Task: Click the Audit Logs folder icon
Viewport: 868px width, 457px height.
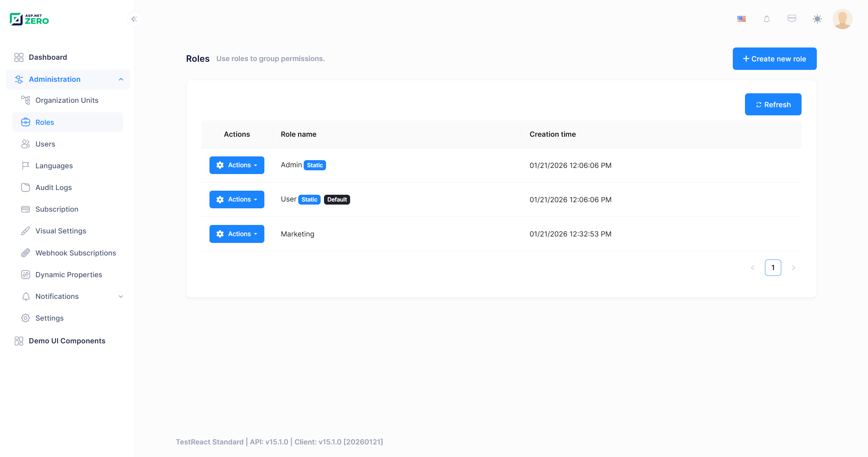Action: (26, 188)
